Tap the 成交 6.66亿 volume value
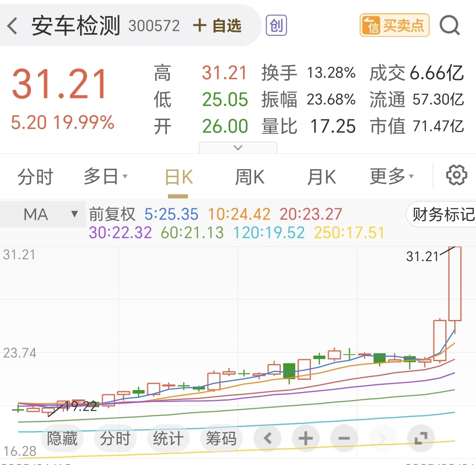 (x=436, y=73)
